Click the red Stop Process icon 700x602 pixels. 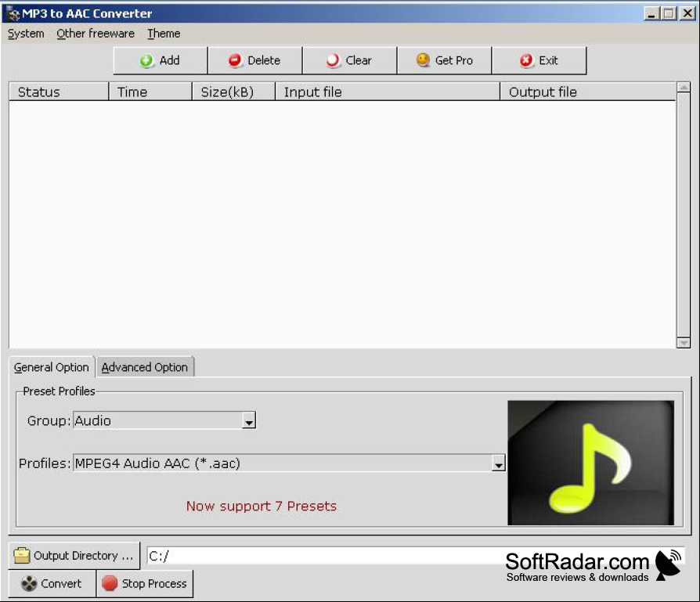(x=110, y=582)
